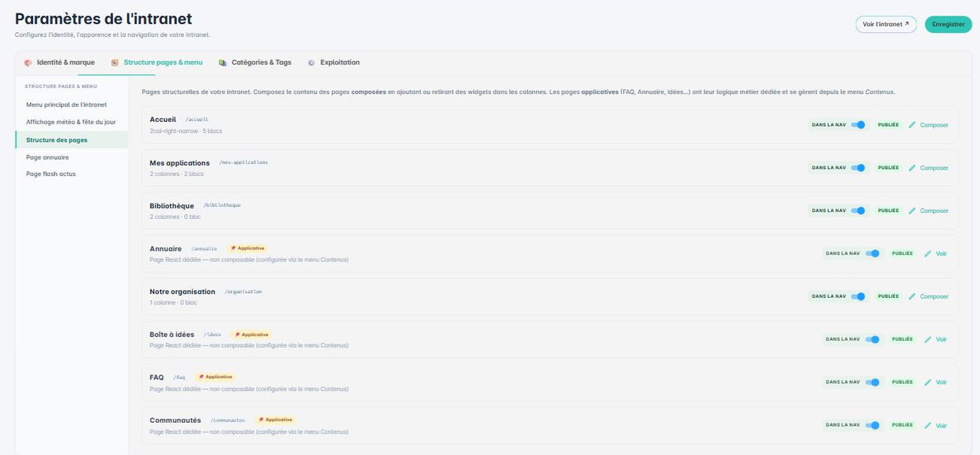Click the Bibliothèque page title
Image resolution: width=980 pixels, height=455 pixels.
172,206
